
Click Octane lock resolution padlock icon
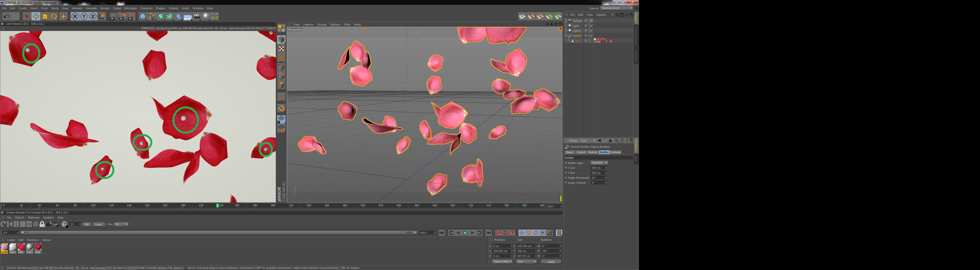[42, 224]
